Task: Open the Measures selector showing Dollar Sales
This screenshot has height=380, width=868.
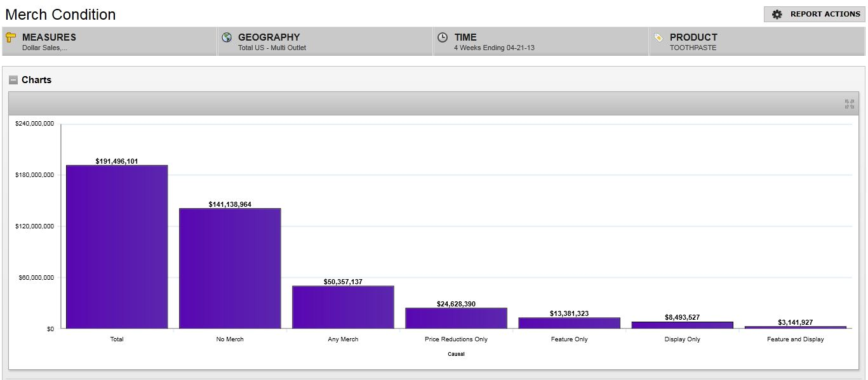Action: pos(109,42)
